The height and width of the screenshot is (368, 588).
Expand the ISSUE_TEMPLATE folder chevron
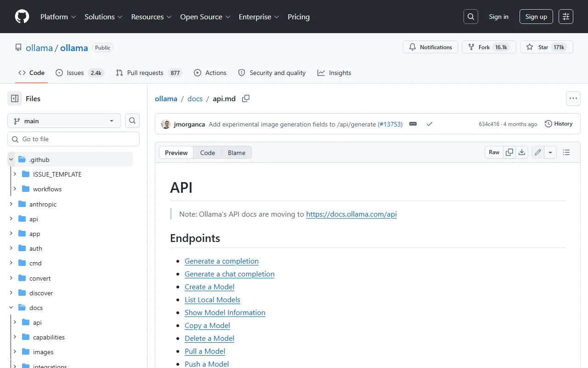[x=15, y=174]
